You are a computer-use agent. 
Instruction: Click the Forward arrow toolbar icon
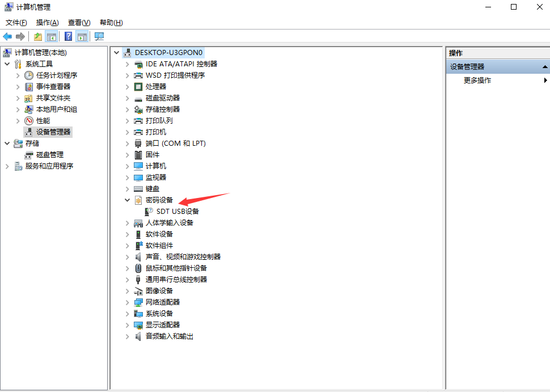20,36
